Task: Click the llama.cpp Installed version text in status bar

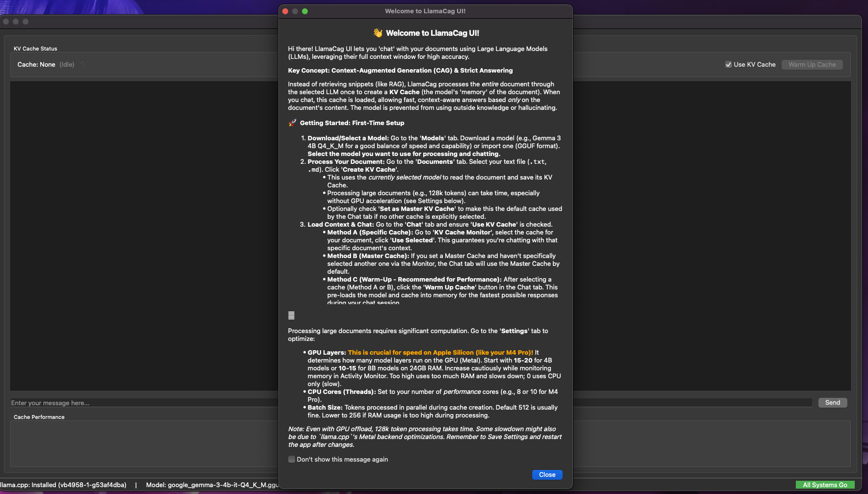Action: tap(63, 485)
